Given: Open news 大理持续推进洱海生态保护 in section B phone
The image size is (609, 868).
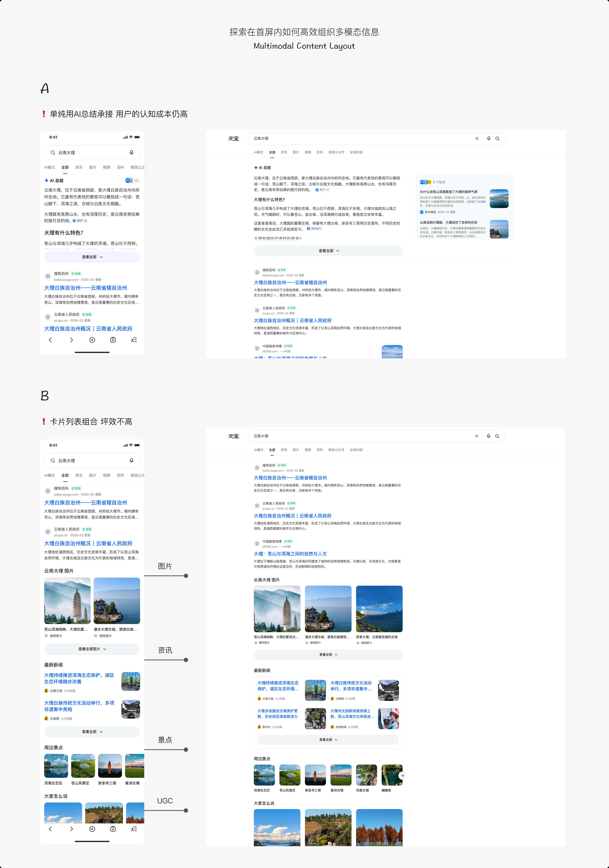Looking at the screenshot, I should pos(80,678).
